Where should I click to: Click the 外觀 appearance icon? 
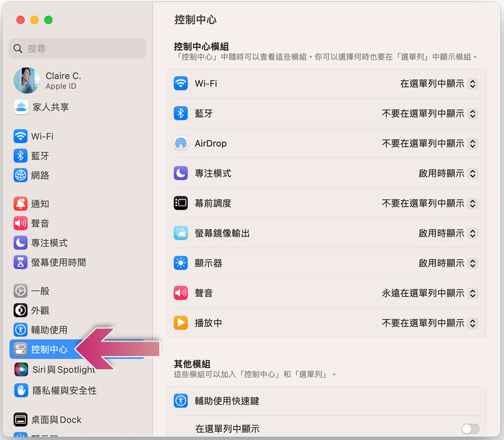[x=20, y=310]
